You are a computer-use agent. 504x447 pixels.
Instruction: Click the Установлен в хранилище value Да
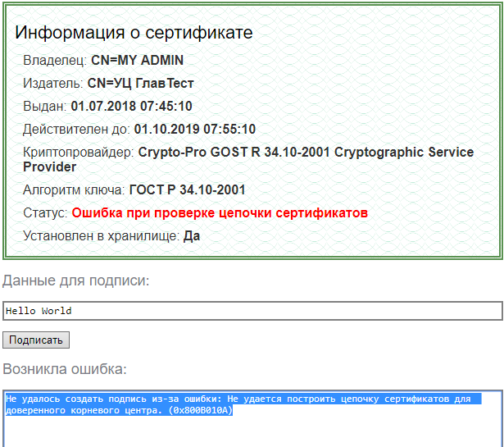coord(192,236)
